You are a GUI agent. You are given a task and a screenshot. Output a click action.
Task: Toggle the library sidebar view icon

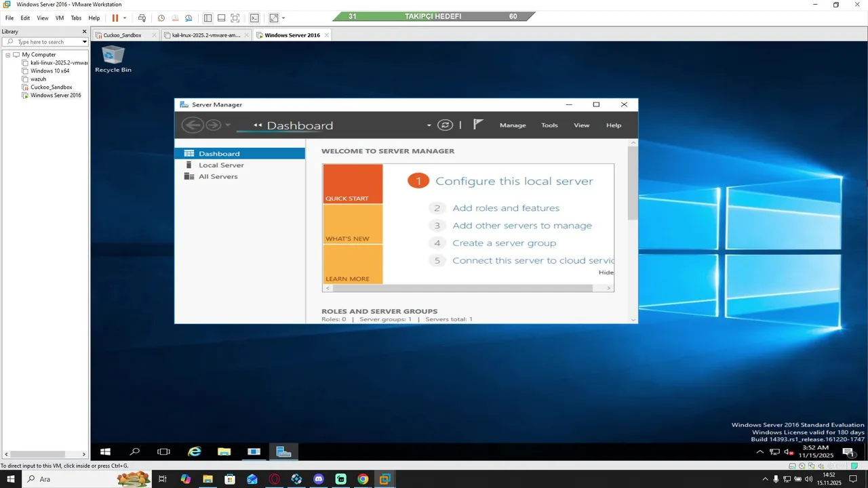(208, 18)
